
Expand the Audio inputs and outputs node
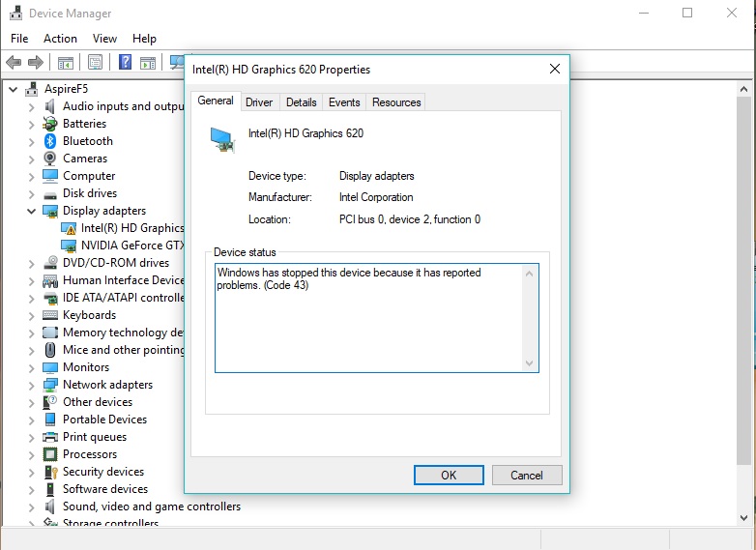32,107
